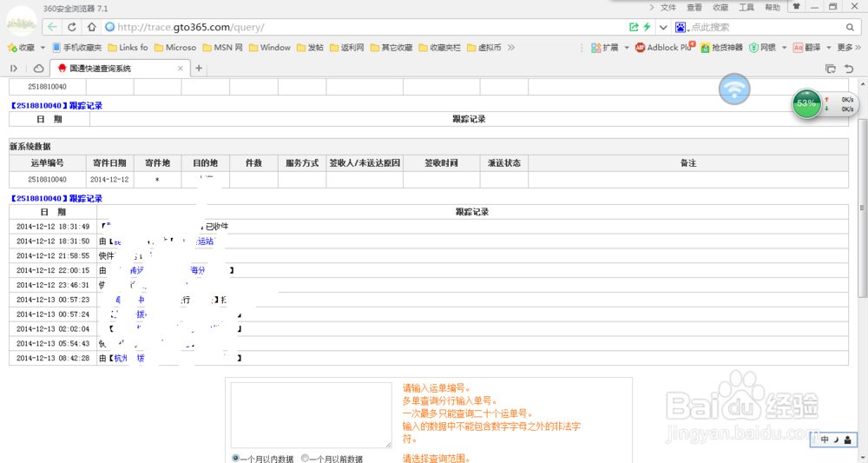Open the 其它收藏 bookmark folder
Screen dimensions: 868x463
391,48
